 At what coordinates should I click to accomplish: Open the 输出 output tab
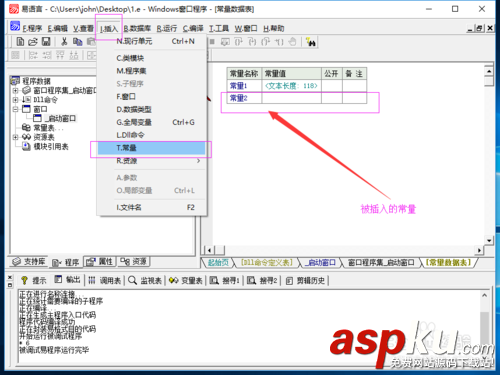point(68,280)
